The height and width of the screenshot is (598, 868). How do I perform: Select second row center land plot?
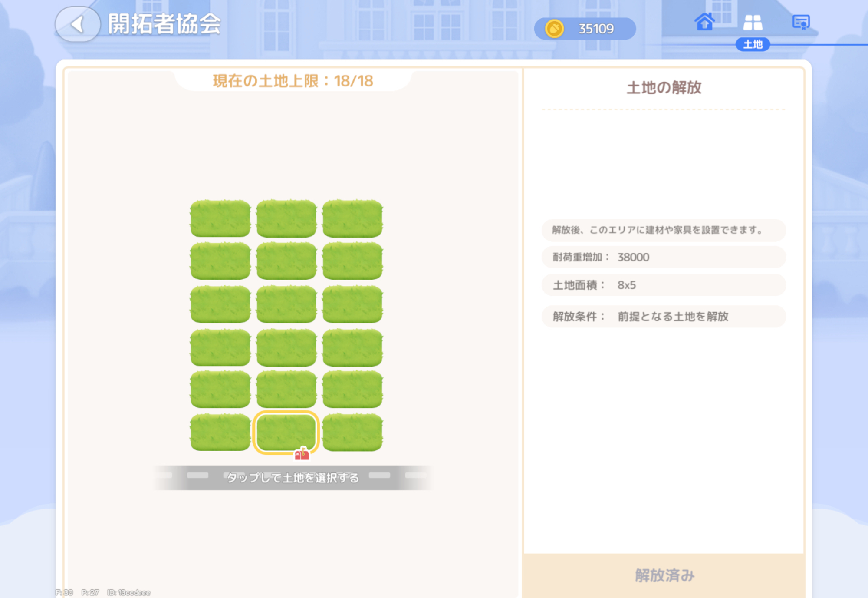[x=286, y=261]
